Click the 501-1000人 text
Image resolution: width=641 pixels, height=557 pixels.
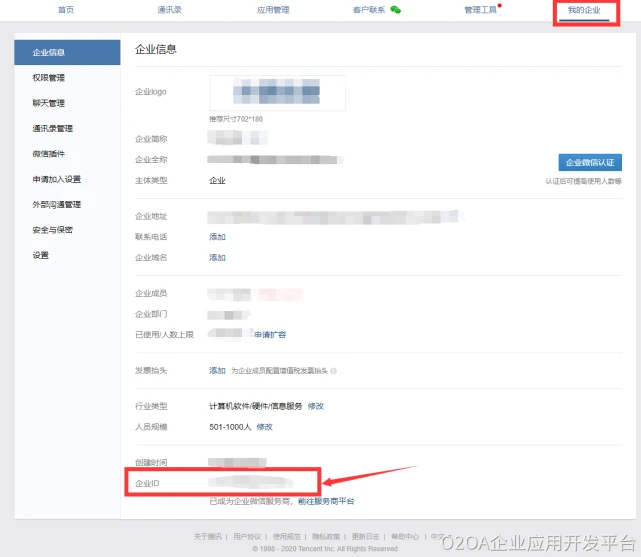point(230,427)
